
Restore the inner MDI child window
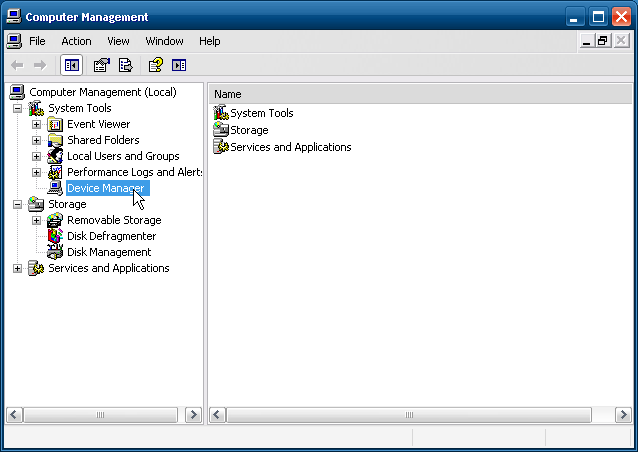(x=603, y=41)
